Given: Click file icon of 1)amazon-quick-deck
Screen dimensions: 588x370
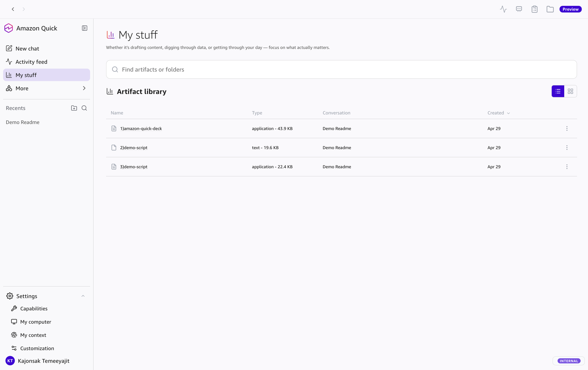Looking at the screenshot, I should 114,129.
